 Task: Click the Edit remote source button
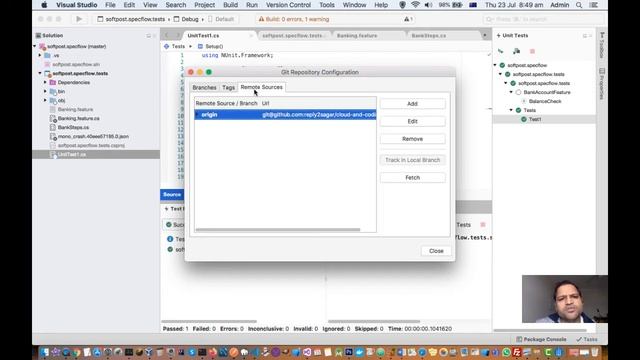(412, 121)
